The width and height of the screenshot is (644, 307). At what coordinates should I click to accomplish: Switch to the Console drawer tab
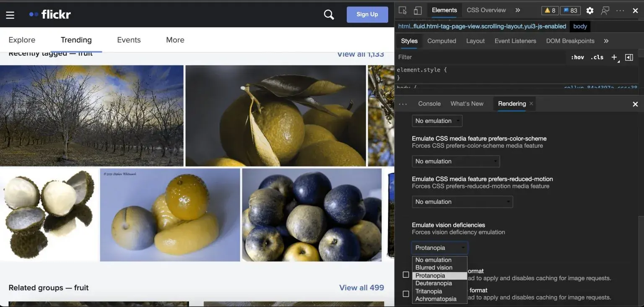click(429, 104)
